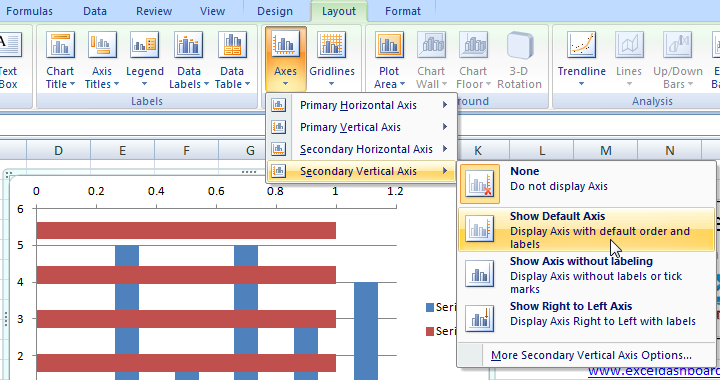Viewport: 720px width, 380px height.
Task: Open the Plot Area ribbon icon
Action: coord(389,60)
